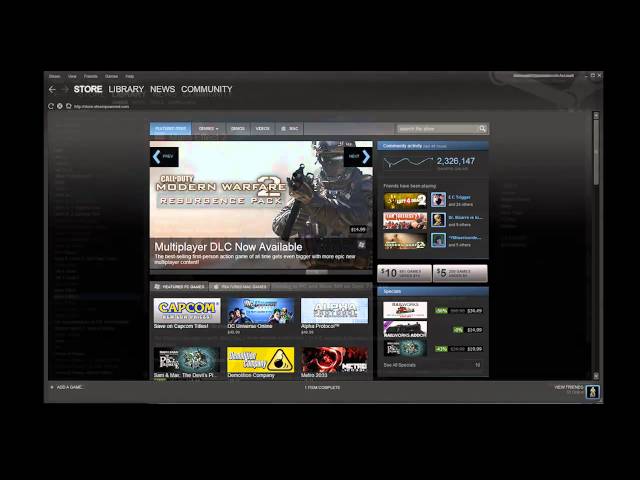Open the Games menu
The width and height of the screenshot is (640, 480).
click(x=111, y=76)
